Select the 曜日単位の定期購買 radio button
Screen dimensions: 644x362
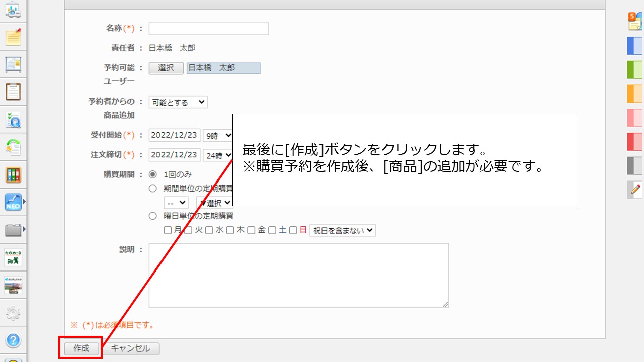(153, 216)
